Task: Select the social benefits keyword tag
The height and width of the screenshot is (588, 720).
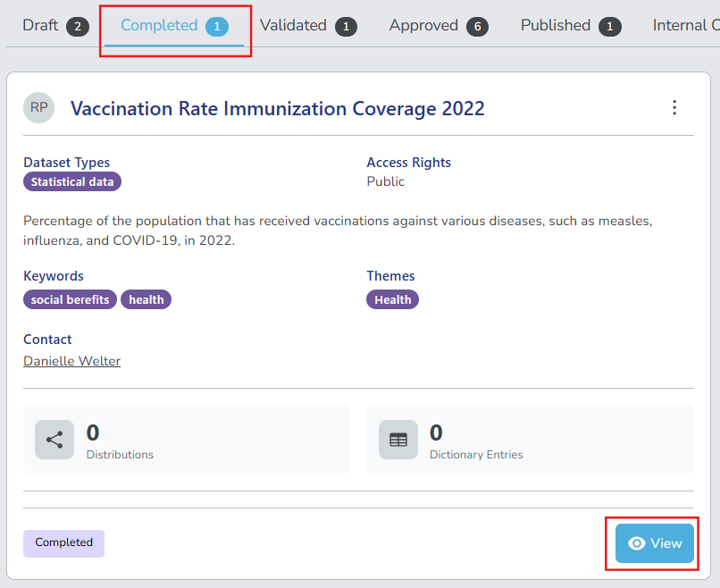Action: pyautogui.click(x=70, y=300)
